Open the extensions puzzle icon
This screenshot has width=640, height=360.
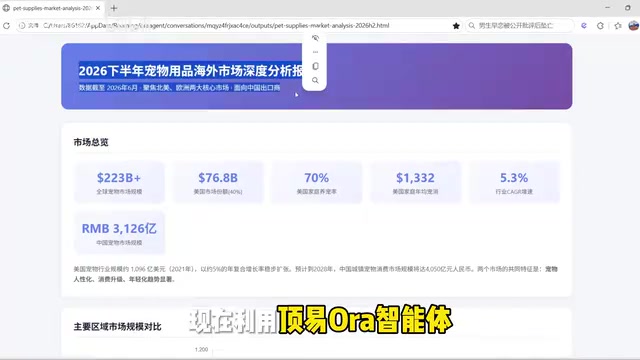coord(600,25)
